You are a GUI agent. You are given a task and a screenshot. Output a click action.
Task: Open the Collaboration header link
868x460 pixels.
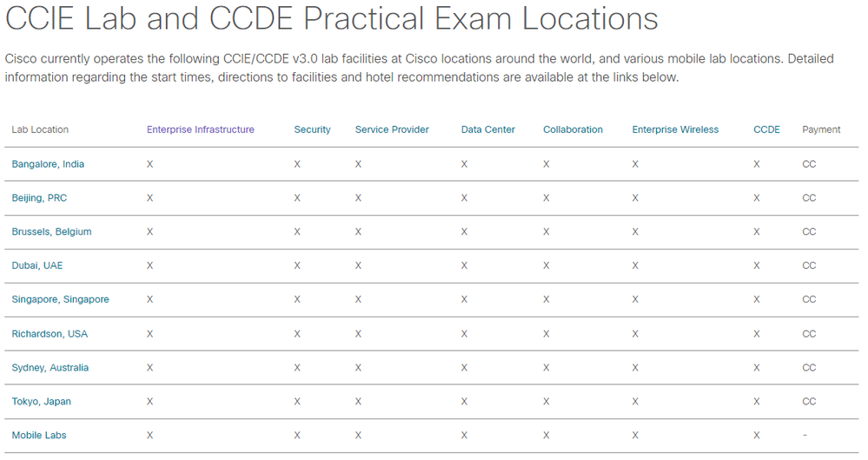pos(573,130)
